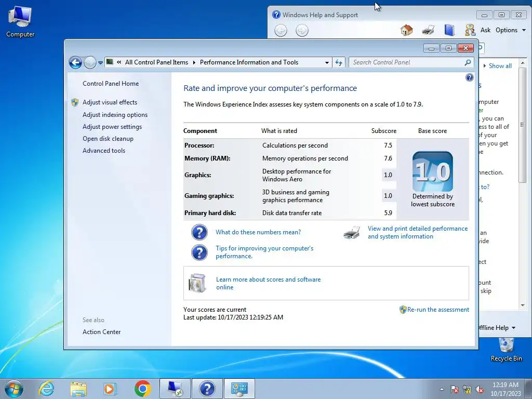Click shield icon beside Re-run the assessment
The height and width of the screenshot is (399, 532).
click(403, 310)
